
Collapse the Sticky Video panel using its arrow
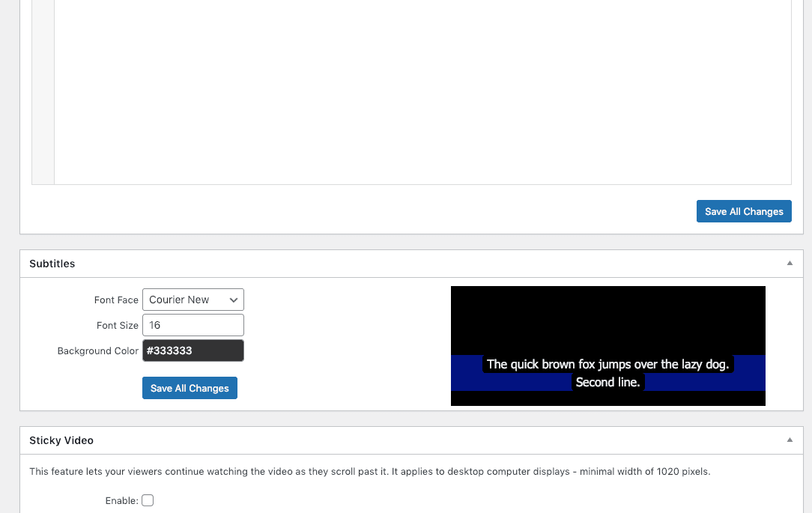(x=789, y=440)
